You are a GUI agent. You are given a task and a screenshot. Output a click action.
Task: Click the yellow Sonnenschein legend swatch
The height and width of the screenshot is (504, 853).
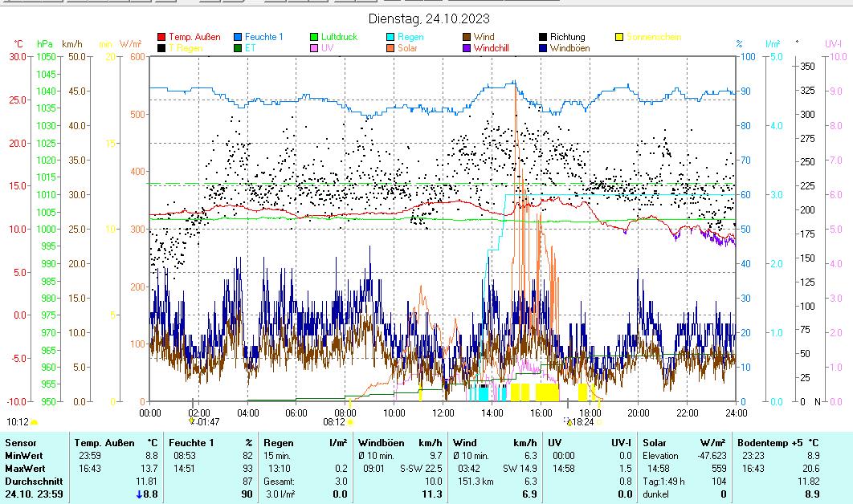click(x=619, y=37)
